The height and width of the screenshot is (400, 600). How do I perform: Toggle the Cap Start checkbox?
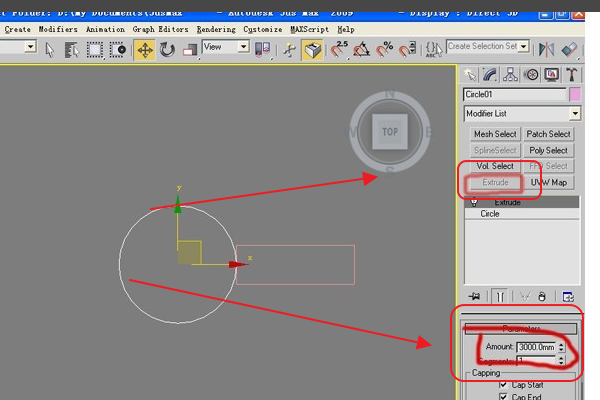(x=503, y=384)
